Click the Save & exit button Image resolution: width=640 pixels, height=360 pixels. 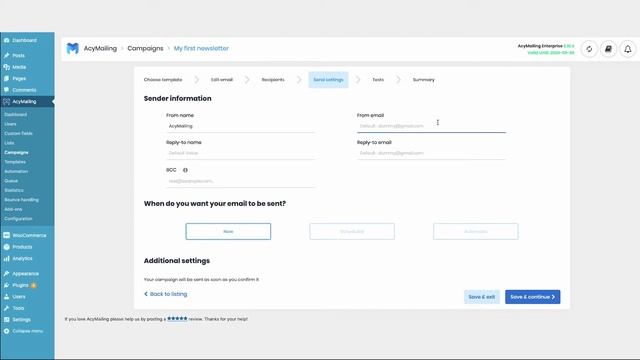482,297
